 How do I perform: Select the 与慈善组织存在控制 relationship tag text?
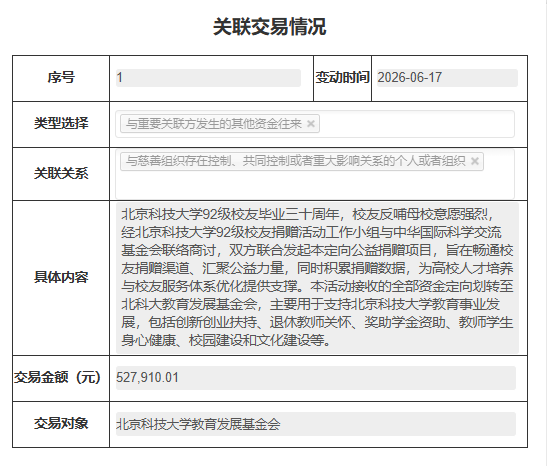coord(295,161)
